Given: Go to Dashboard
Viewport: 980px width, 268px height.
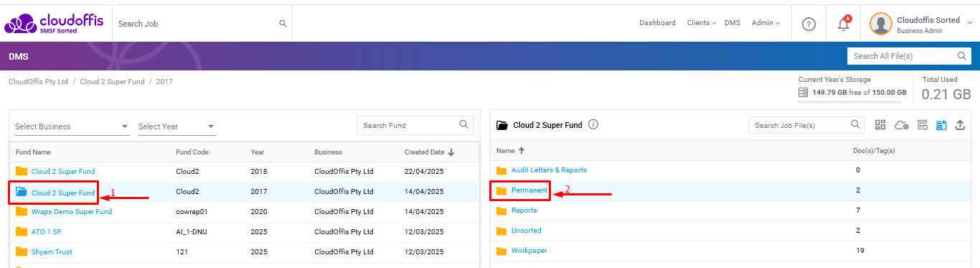Looking at the screenshot, I should click(657, 23).
